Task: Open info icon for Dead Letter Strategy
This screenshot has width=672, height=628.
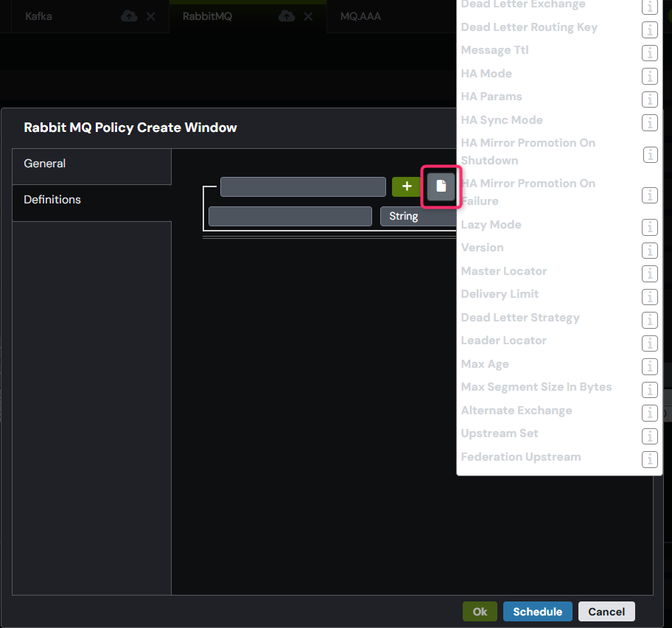Action: (x=650, y=320)
